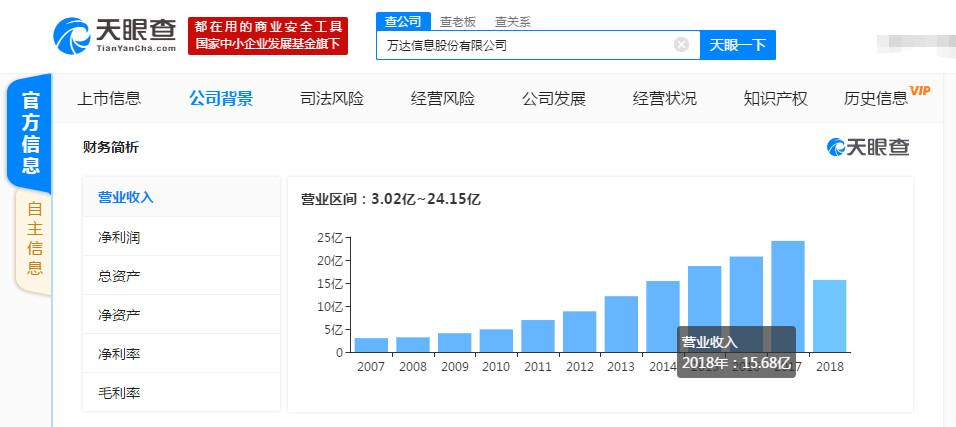Click the TianYanCha logo at top left
This screenshot has height=427, width=956.
(x=115, y=36)
